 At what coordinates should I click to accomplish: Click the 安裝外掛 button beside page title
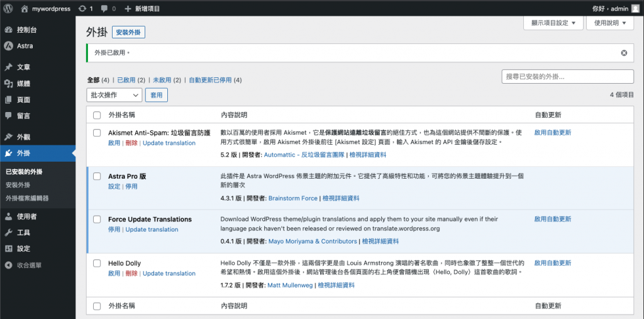128,33
